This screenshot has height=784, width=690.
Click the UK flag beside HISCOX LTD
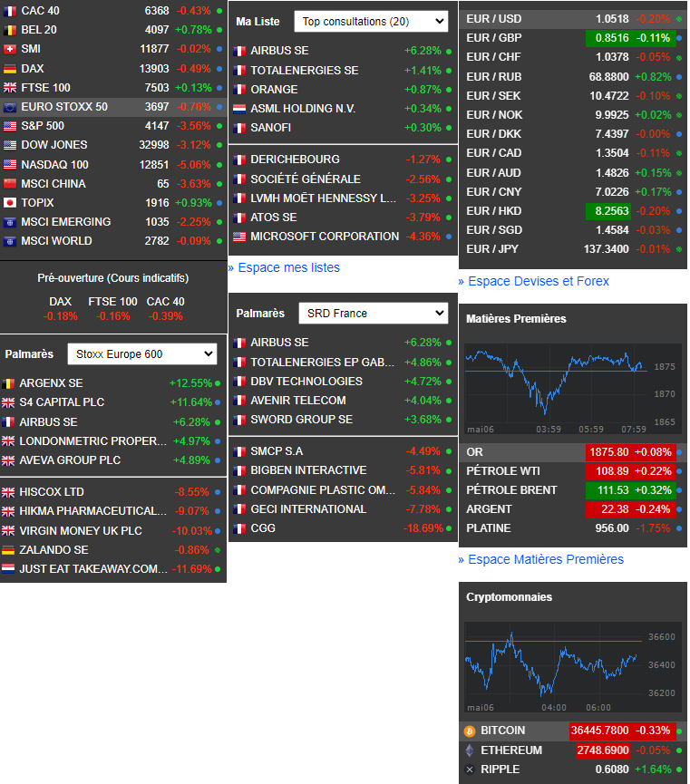pos(8,492)
